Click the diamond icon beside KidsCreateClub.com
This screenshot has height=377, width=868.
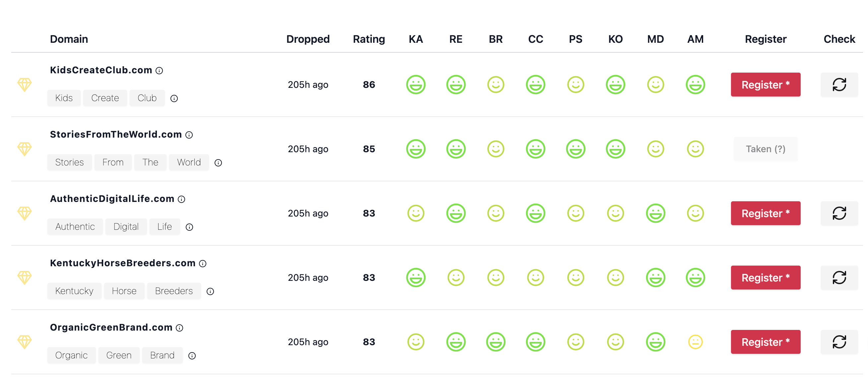(25, 85)
